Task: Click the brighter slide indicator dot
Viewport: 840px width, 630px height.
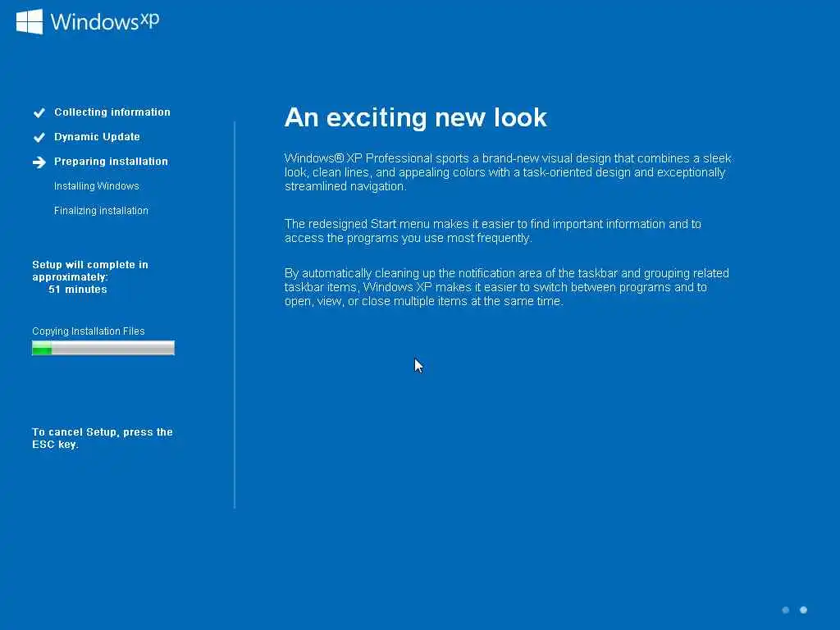Action: [804, 610]
